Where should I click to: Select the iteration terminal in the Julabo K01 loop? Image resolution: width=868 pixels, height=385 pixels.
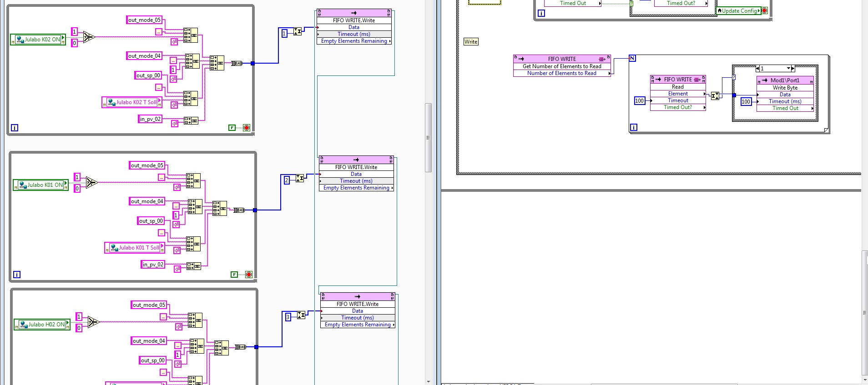click(17, 275)
